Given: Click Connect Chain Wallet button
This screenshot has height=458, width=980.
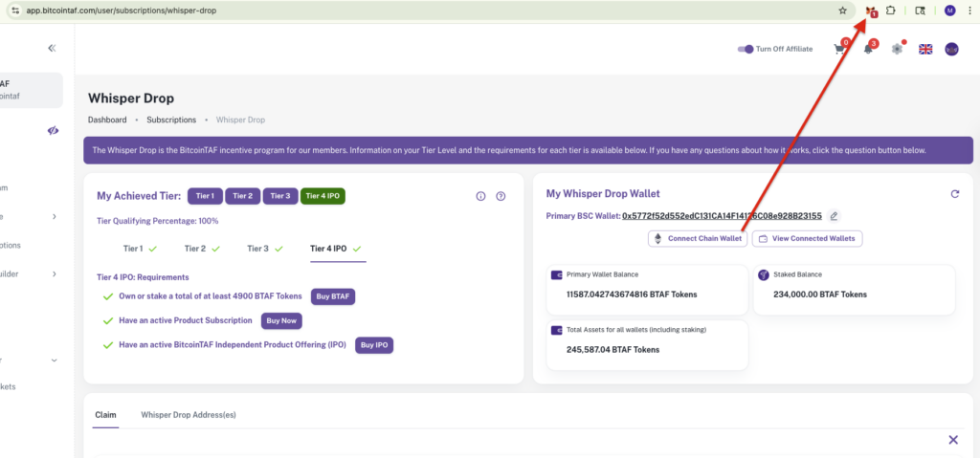Looking at the screenshot, I should [698, 239].
